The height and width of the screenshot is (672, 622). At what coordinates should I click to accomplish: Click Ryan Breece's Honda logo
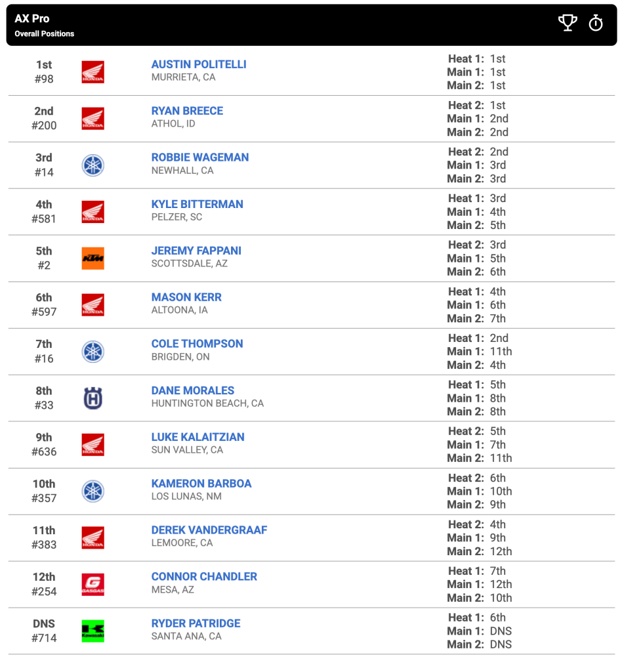pos(93,119)
